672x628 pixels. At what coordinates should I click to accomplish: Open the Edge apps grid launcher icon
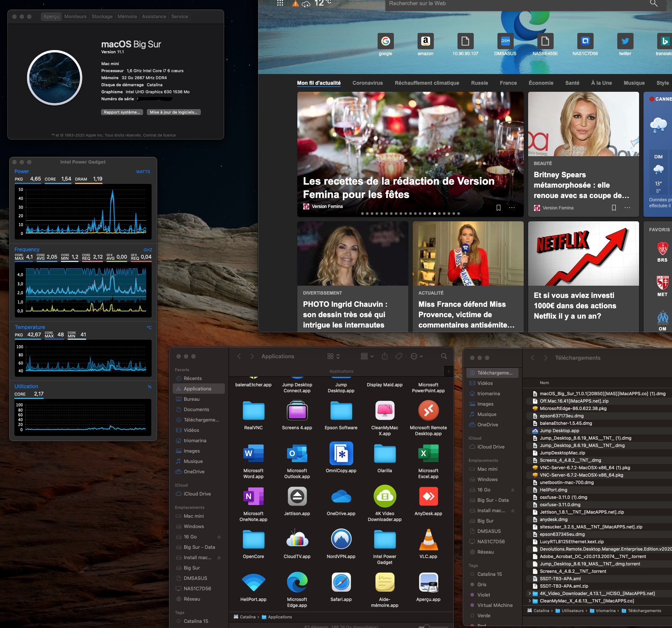(x=280, y=3)
